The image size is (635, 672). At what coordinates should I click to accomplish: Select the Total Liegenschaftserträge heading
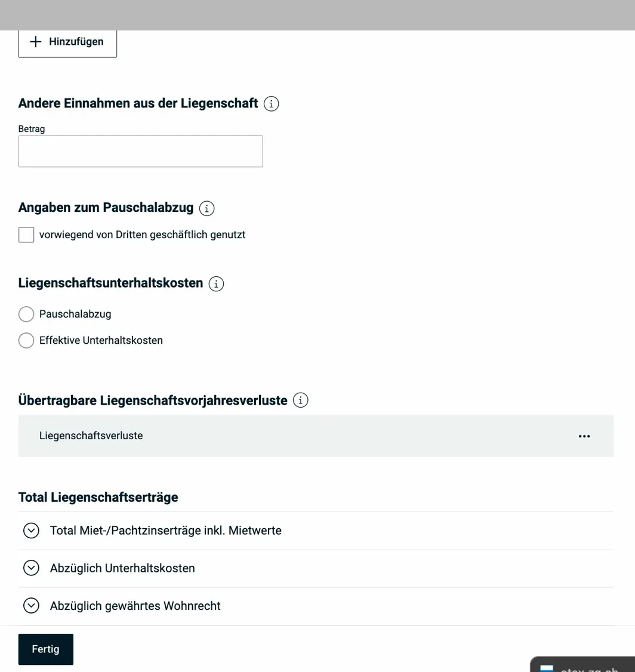[98, 497]
